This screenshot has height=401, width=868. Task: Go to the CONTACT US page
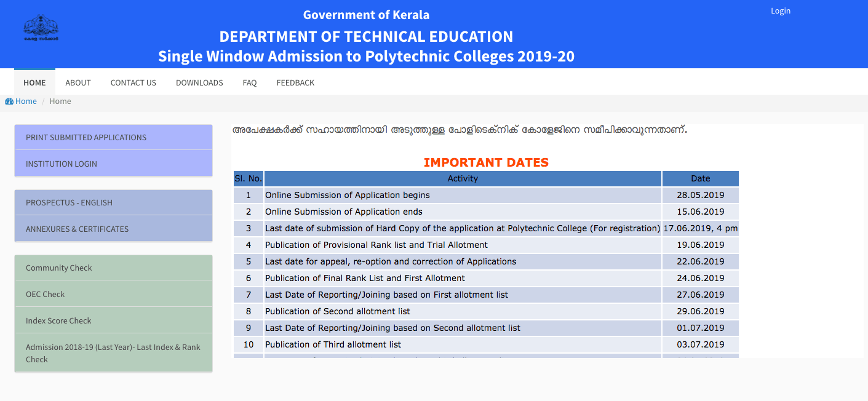click(x=133, y=82)
